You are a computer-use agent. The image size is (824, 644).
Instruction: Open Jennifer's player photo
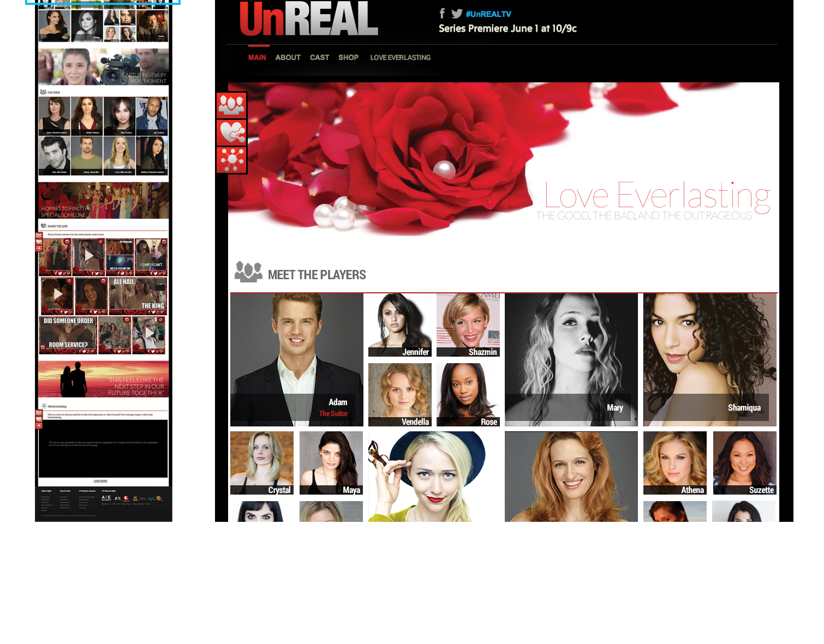(x=400, y=325)
